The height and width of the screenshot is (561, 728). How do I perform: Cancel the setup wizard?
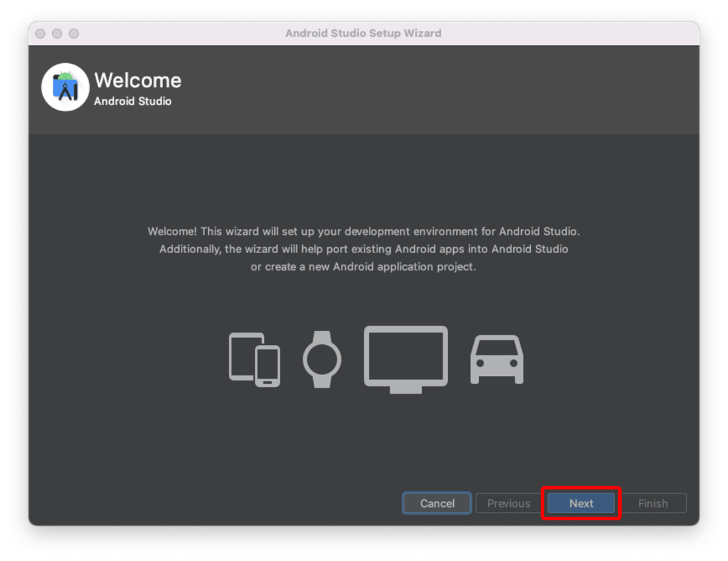[x=437, y=503]
